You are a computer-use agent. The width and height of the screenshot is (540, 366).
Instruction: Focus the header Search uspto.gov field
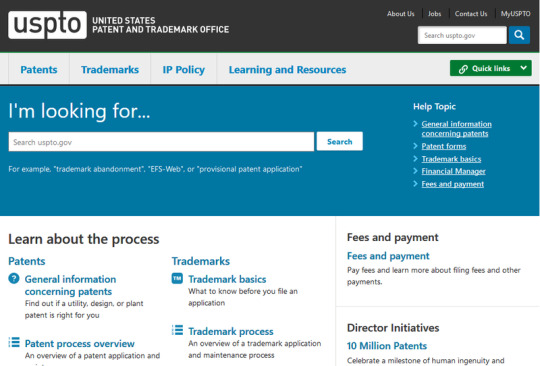click(x=462, y=35)
